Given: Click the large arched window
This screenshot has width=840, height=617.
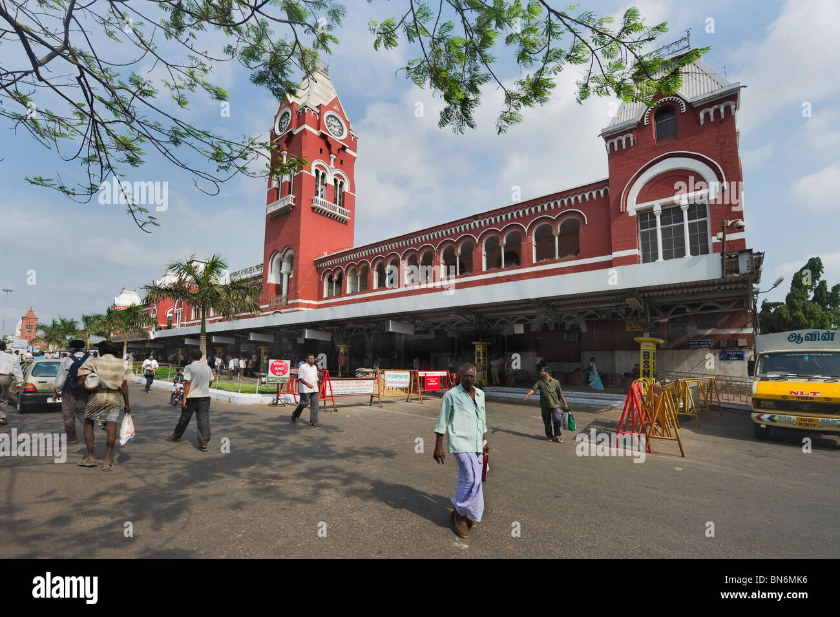Looking at the screenshot, I should [673, 220].
